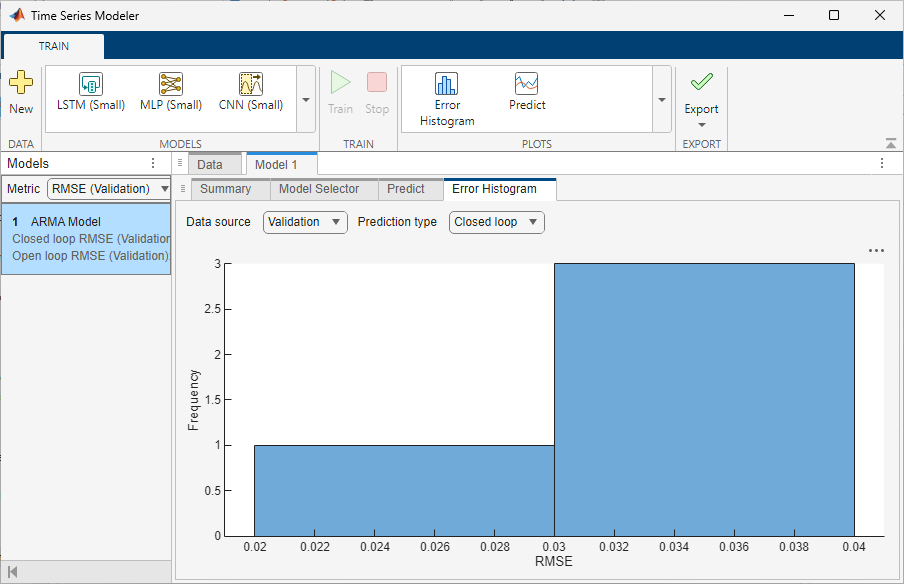The image size is (904, 584).
Task: Click the Train icon in the ribbon
Action: pyautogui.click(x=340, y=95)
